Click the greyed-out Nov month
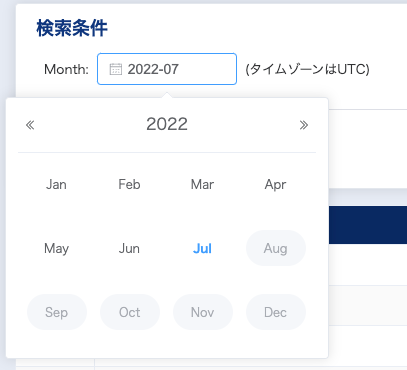The height and width of the screenshot is (370, 407). [x=203, y=312]
